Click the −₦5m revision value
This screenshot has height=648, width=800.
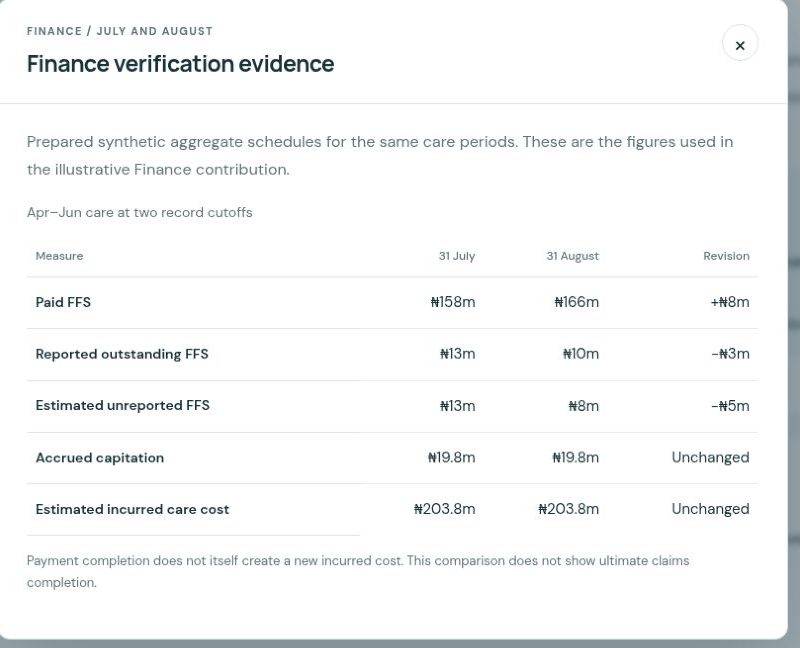[730, 406]
